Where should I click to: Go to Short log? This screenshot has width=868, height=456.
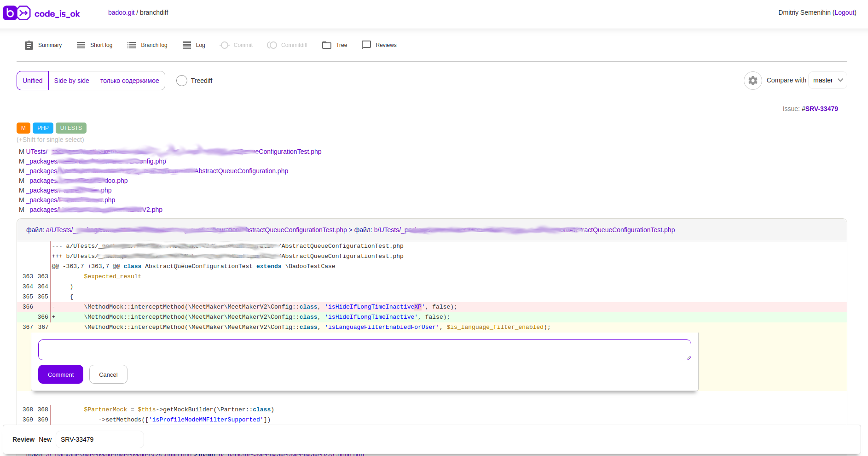click(x=101, y=45)
